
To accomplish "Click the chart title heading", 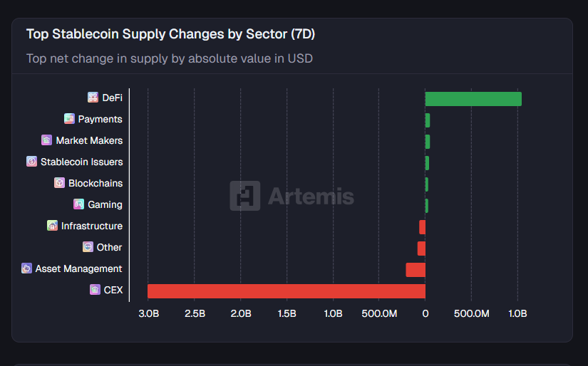I will [x=170, y=34].
